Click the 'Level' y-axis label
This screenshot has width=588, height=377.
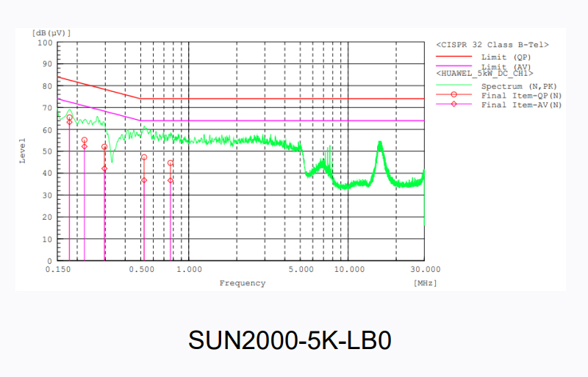(23, 151)
